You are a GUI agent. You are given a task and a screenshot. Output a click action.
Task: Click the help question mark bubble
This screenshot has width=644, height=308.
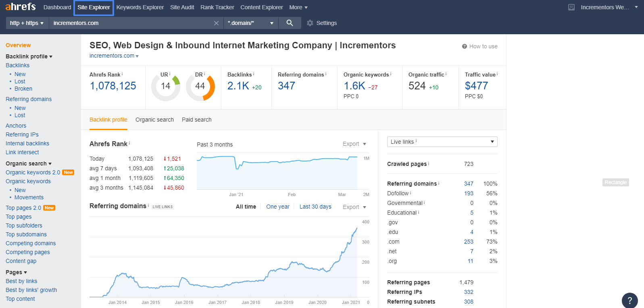click(x=629, y=300)
